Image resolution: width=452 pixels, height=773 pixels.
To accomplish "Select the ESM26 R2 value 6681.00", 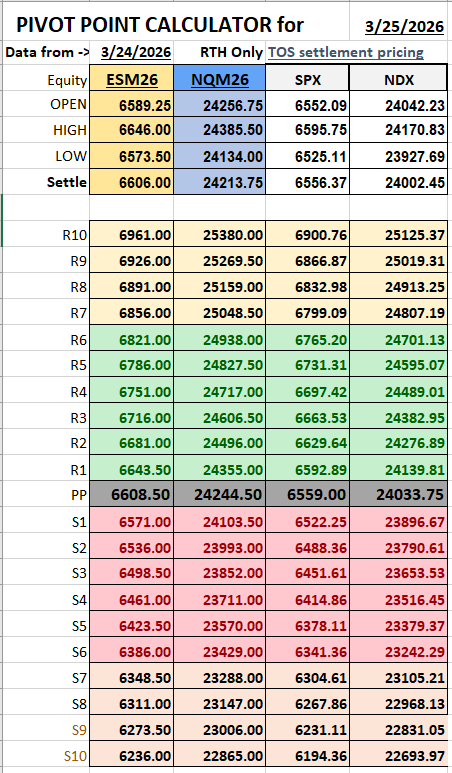I will pos(132,442).
